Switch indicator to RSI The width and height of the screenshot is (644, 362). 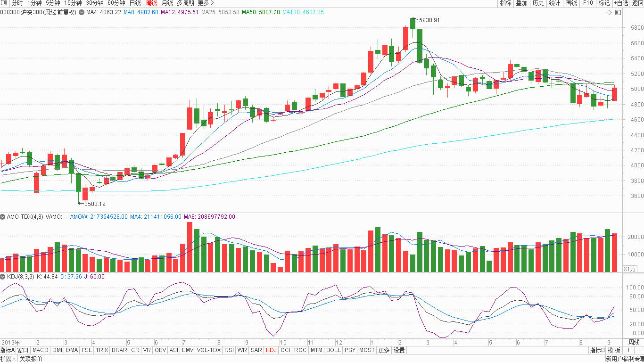click(x=229, y=350)
